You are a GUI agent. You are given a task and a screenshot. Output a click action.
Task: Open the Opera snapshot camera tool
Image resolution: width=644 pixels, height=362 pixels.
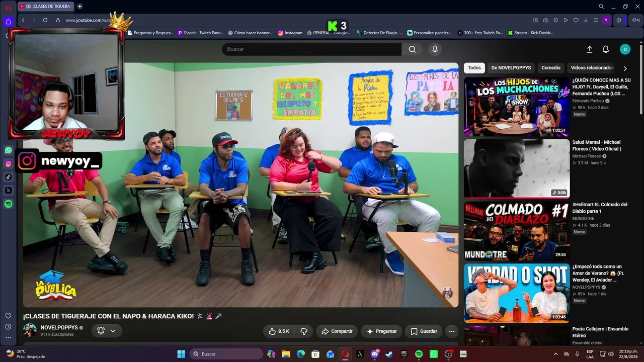[546, 20]
